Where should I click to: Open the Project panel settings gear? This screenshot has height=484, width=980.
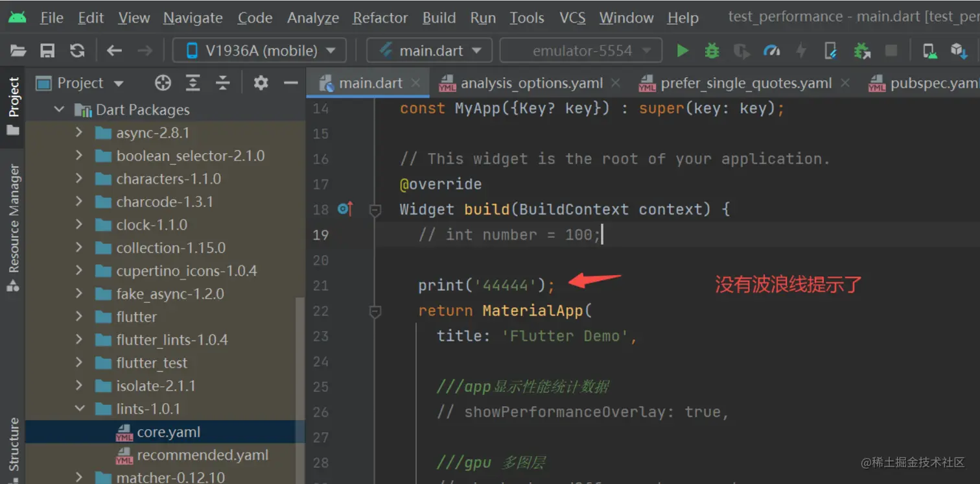tap(261, 82)
